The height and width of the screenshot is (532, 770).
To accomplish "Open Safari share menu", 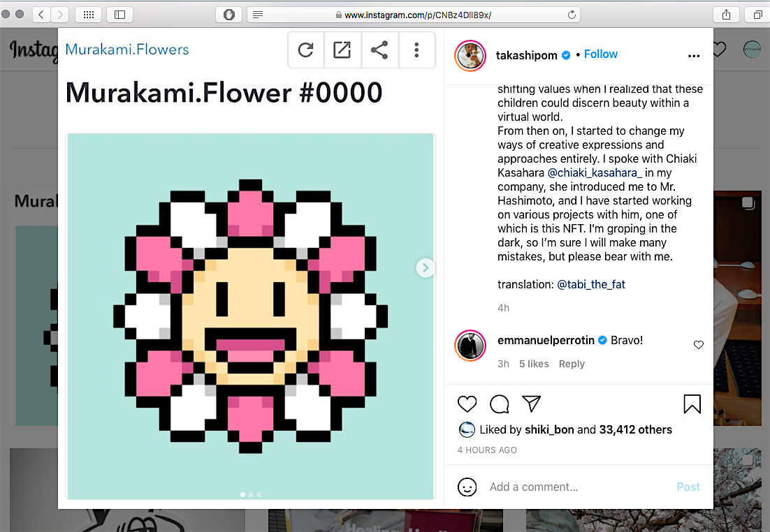I will (726, 15).
